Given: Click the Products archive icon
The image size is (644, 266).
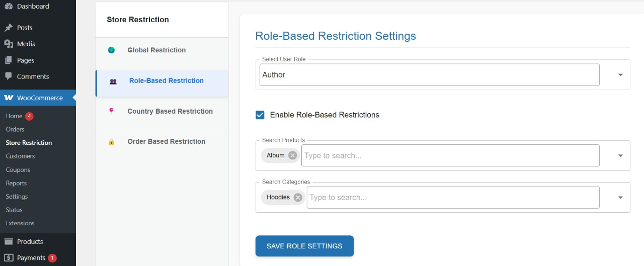Looking at the screenshot, I should 8,241.
